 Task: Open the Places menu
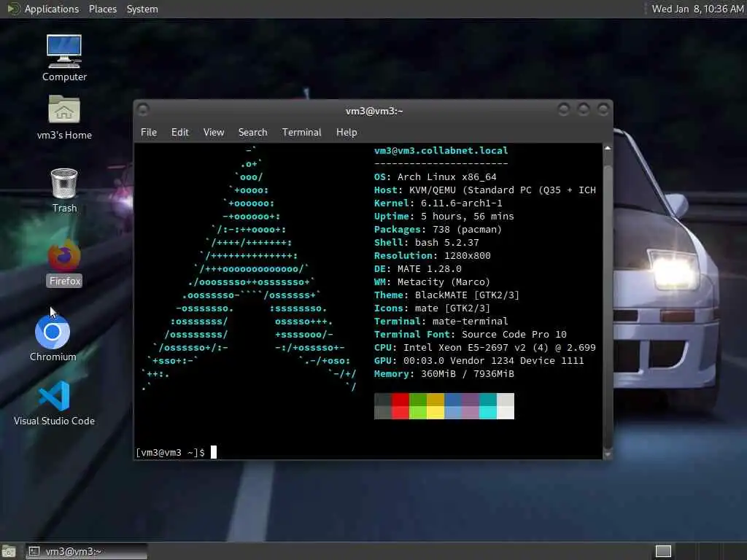[102, 9]
